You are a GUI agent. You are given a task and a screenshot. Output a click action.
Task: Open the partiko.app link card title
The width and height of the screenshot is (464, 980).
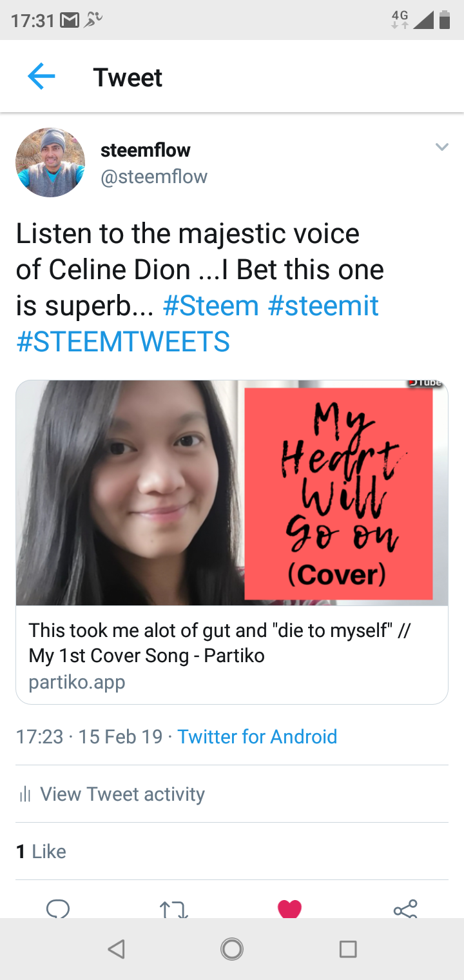[219, 643]
